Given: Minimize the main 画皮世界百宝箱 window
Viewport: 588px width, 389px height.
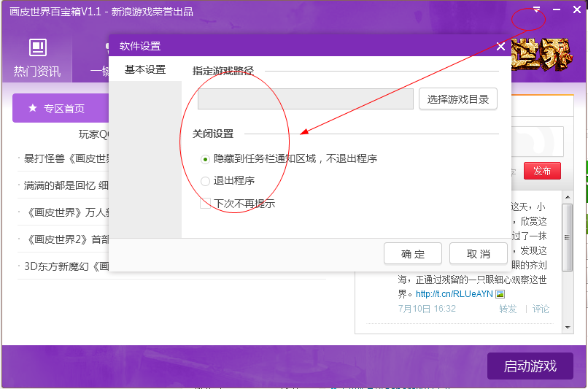Looking at the screenshot, I should [x=557, y=9].
